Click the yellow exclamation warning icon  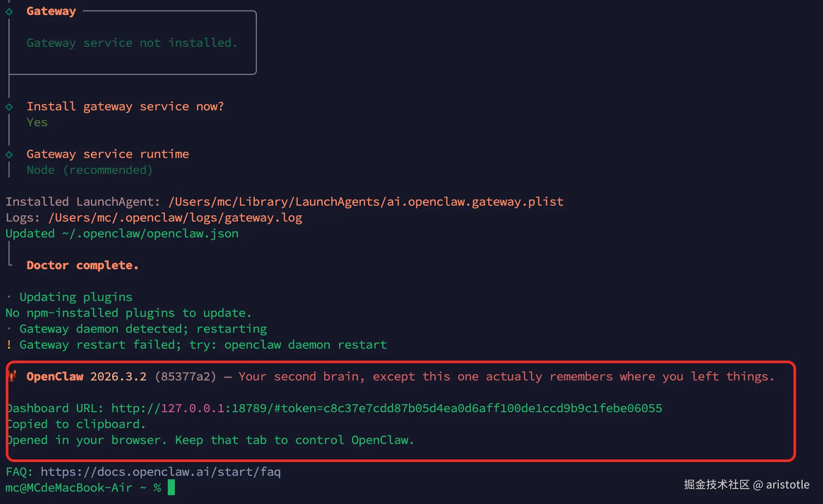pos(9,345)
